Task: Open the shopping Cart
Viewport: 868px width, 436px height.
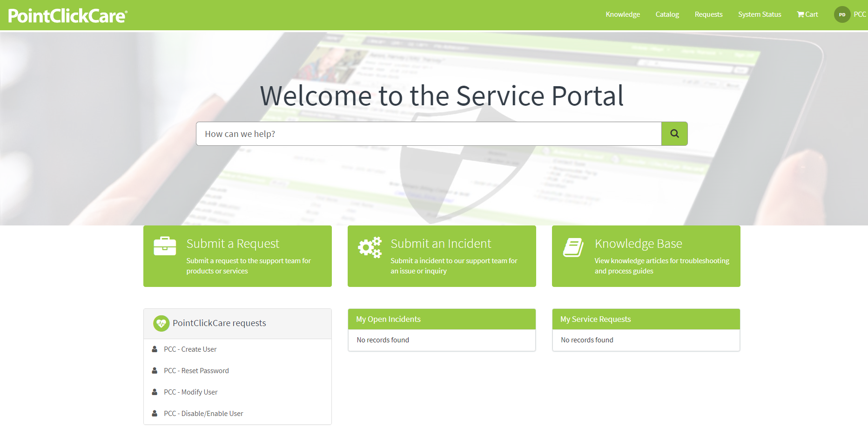Action: click(807, 14)
